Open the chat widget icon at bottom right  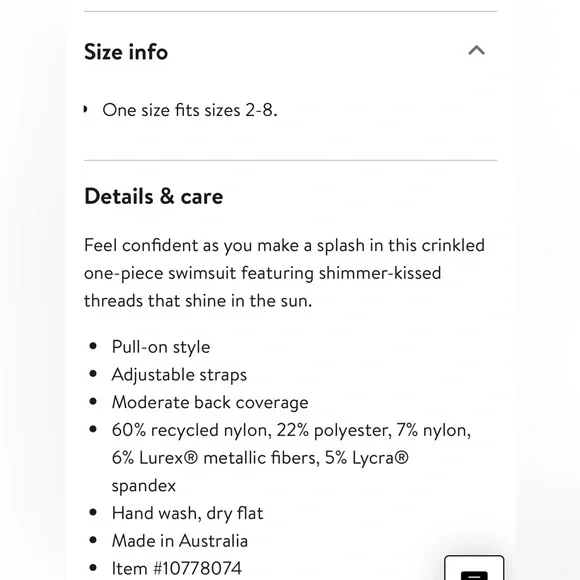point(474,568)
